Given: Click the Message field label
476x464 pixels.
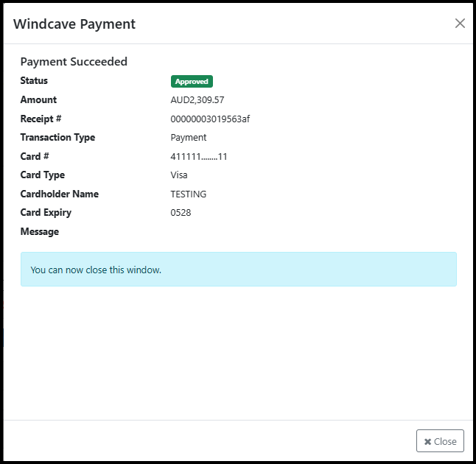Looking at the screenshot, I should [40, 232].
